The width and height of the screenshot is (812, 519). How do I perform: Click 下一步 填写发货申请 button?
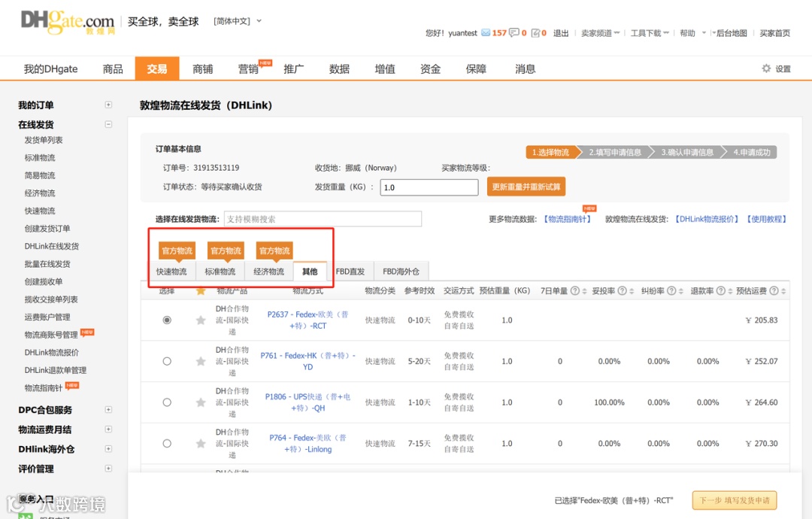pos(735,500)
